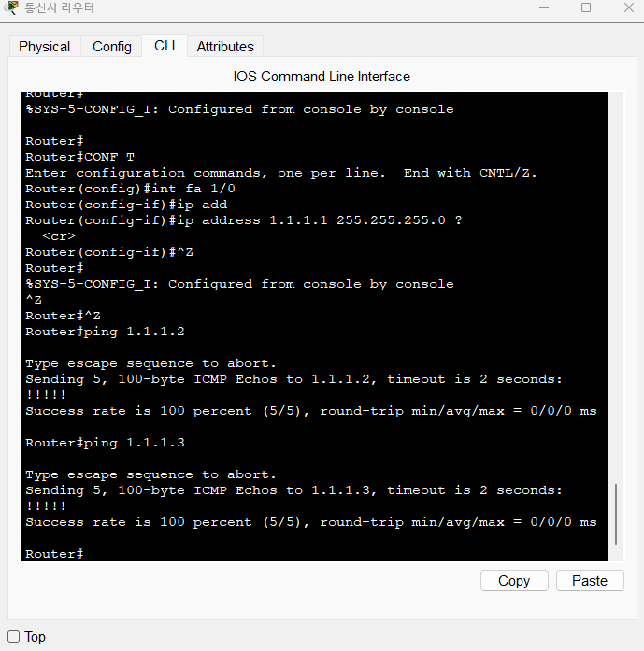The height and width of the screenshot is (651, 644).
Task: Click the 'Router(config-if)#ip add' line
Action: 126,205
